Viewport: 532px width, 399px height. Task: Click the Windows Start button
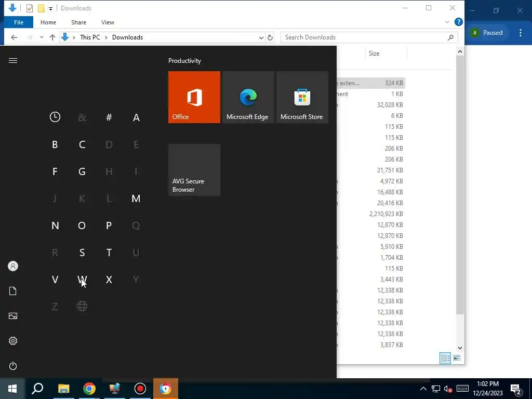point(12,389)
